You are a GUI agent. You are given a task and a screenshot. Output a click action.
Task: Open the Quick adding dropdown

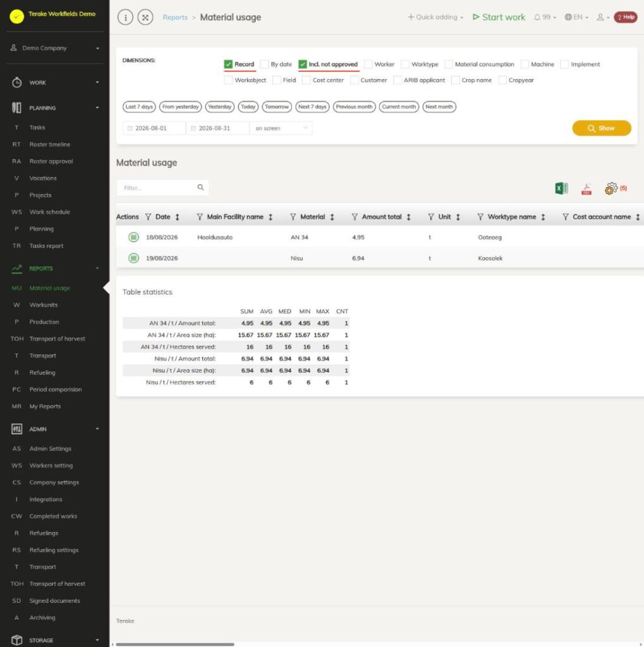(x=435, y=17)
